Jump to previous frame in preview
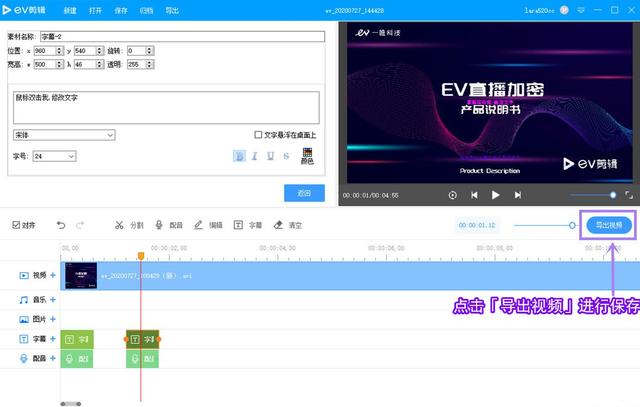640x407 pixels. point(474,195)
